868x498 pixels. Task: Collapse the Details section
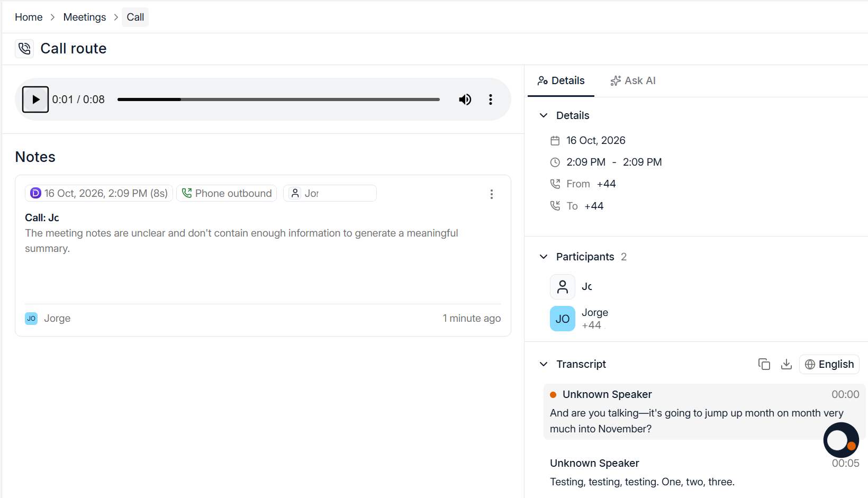(x=544, y=115)
